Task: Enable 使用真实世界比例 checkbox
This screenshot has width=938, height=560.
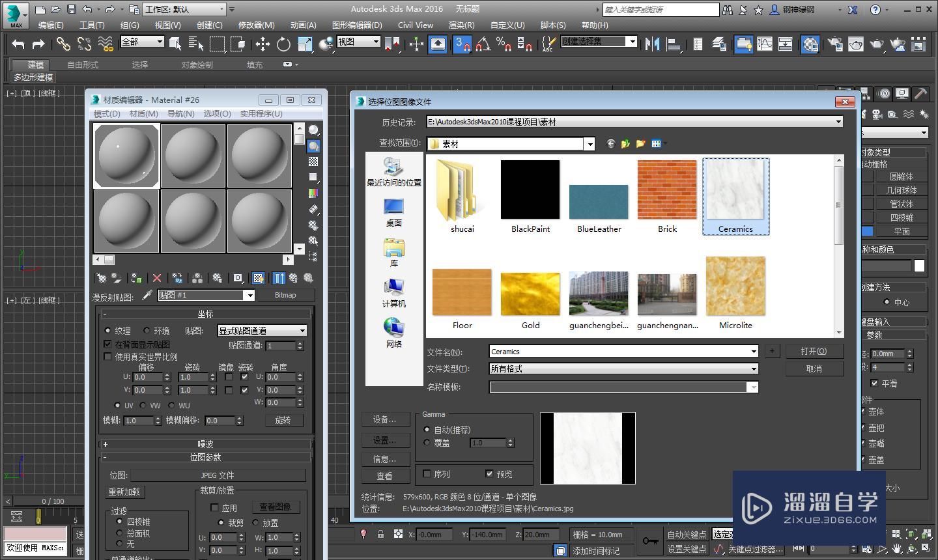Action: coord(108,357)
